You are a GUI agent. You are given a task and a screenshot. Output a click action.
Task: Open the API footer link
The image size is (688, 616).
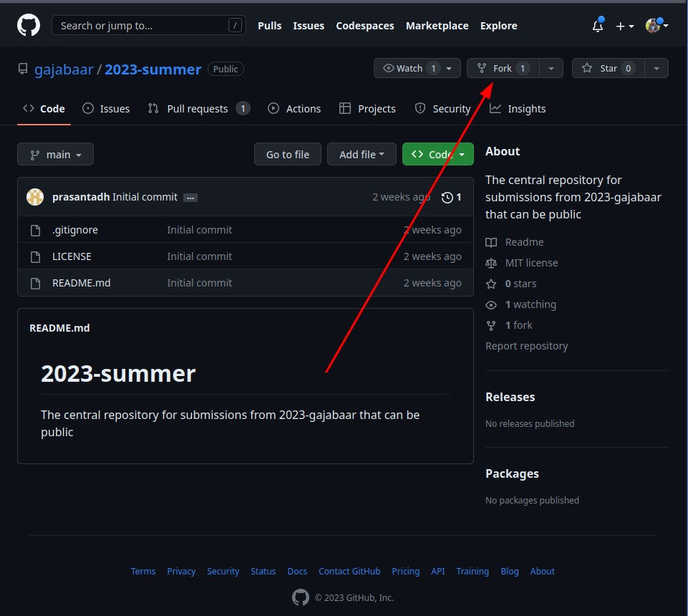[438, 571]
